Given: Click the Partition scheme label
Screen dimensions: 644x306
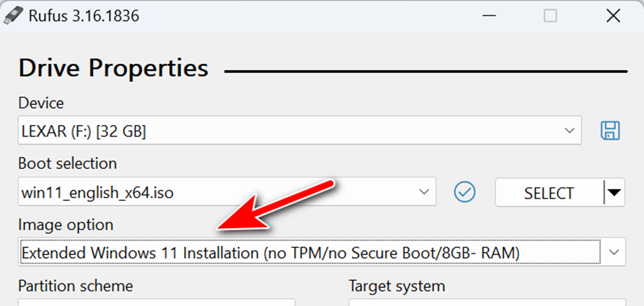Looking at the screenshot, I should coord(75,286).
